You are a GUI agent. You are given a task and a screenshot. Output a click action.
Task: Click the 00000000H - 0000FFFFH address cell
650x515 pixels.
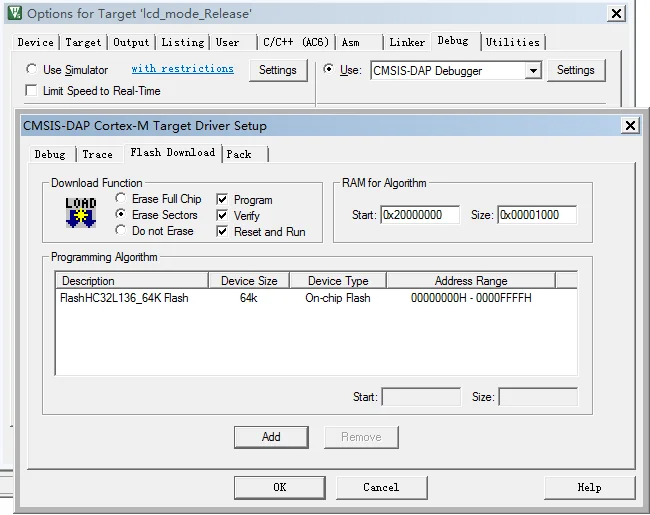pyautogui.click(x=471, y=298)
